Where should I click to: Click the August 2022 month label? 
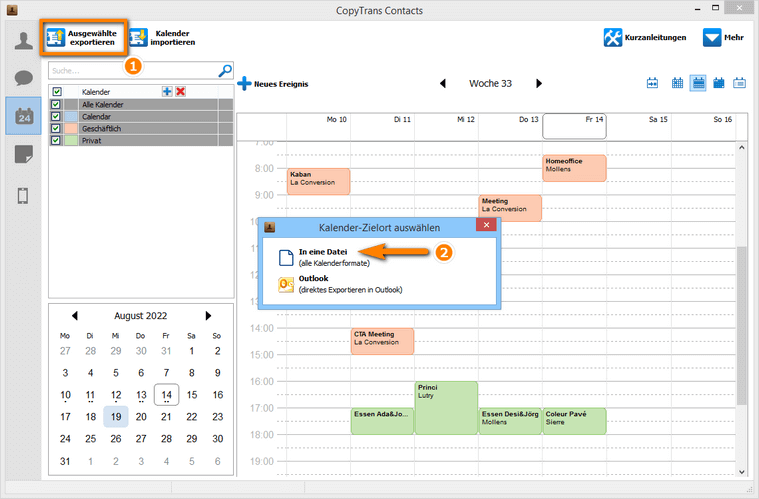[x=140, y=316]
